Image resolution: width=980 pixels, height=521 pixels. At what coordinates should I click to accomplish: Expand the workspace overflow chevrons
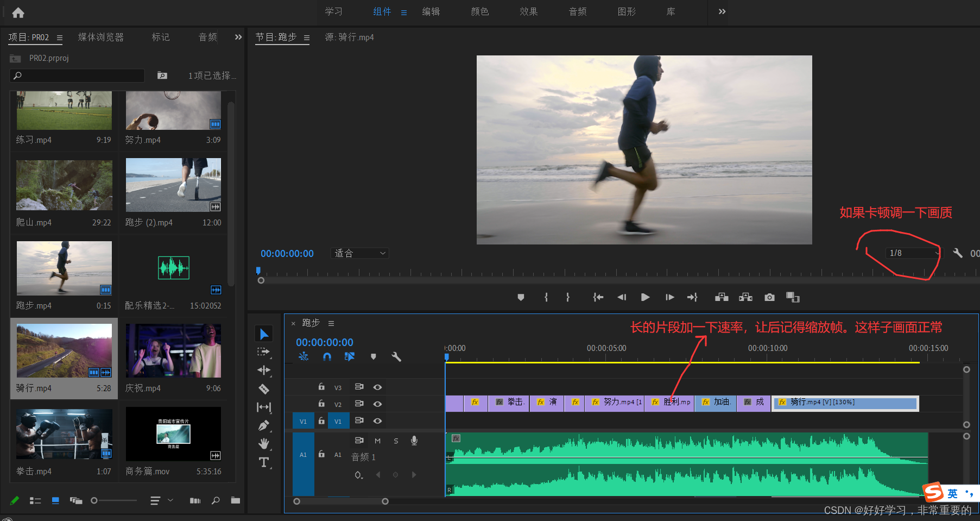point(722,11)
